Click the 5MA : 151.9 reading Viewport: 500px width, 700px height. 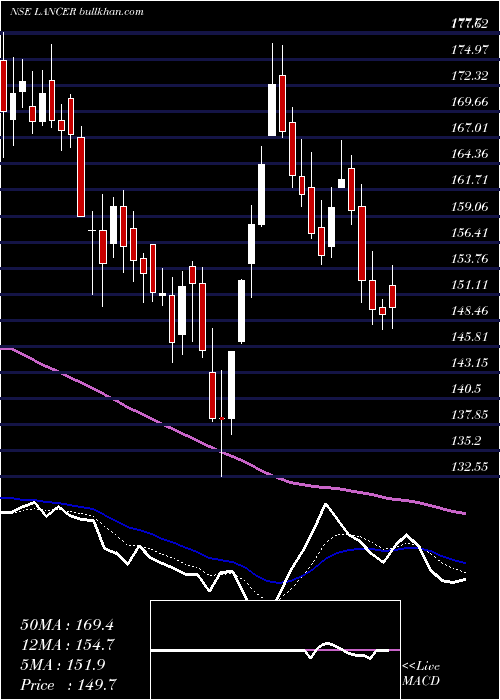(x=62, y=665)
